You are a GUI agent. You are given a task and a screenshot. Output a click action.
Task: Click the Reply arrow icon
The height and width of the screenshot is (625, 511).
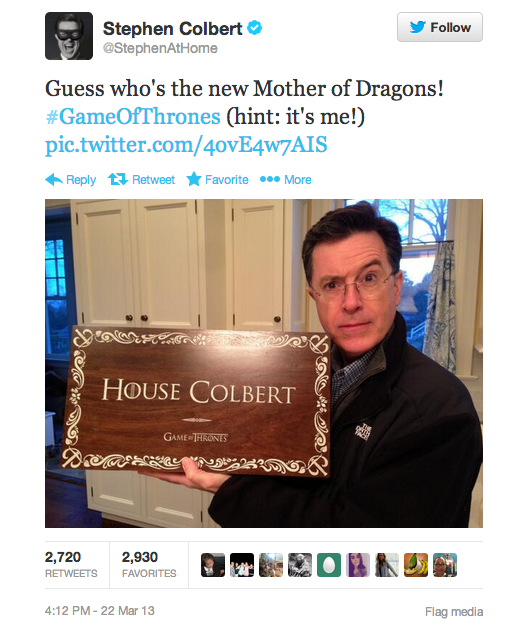point(54,180)
